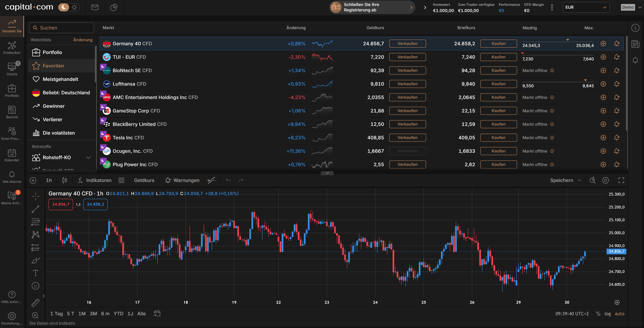Select Favoriten watchlist
Screen dimensions: 644x328
(x=62, y=66)
